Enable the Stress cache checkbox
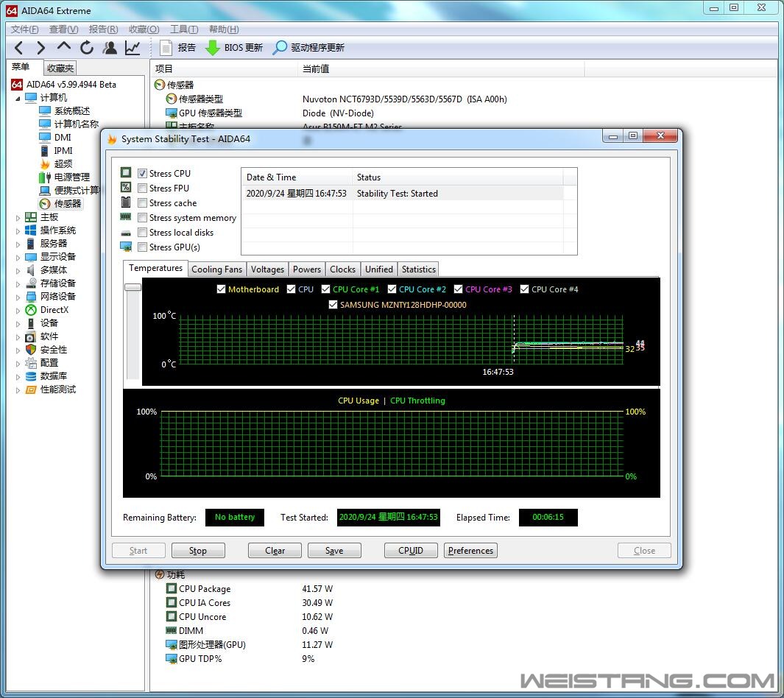The width and height of the screenshot is (784, 698). point(143,203)
